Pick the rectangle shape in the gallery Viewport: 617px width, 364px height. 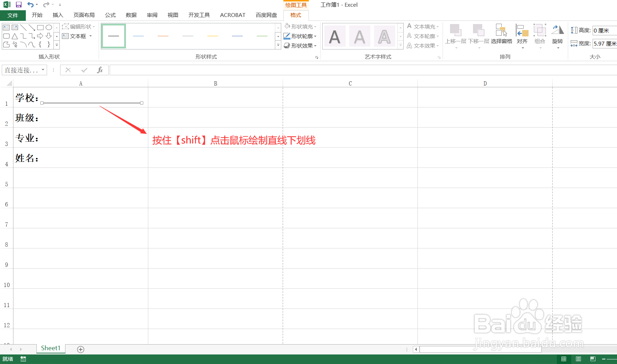pos(40,27)
